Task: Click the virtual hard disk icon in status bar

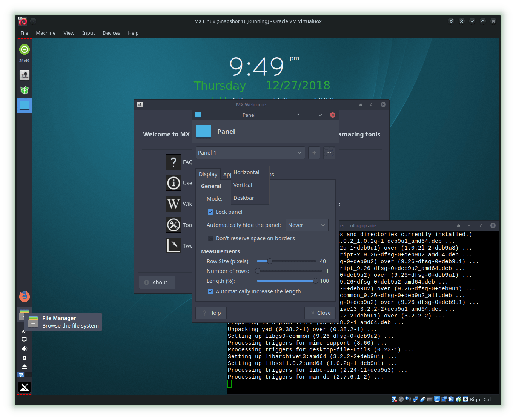Action: 394,399
